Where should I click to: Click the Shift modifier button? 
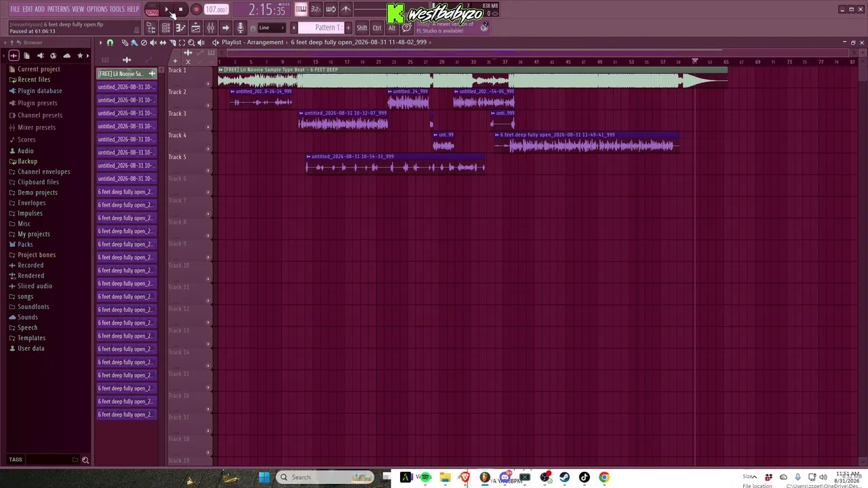pos(362,28)
